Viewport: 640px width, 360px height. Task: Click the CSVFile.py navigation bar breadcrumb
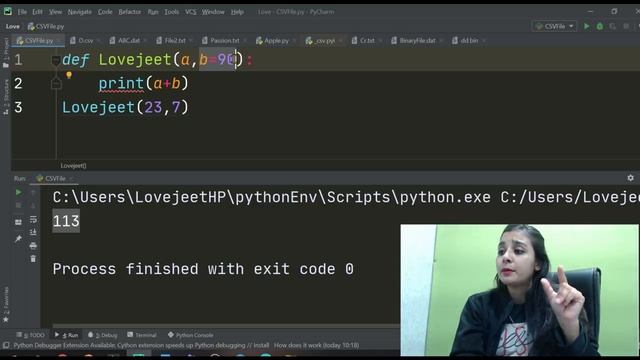pyautogui.click(x=46, y=27)
